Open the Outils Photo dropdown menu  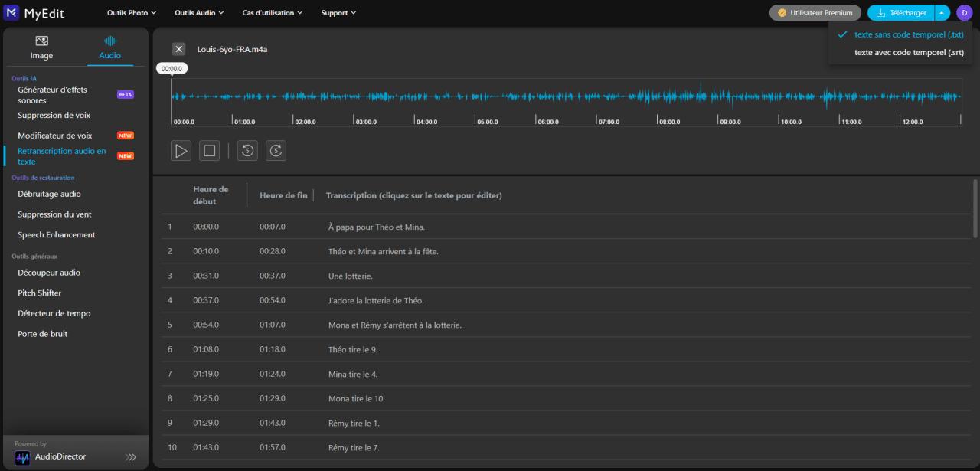coord(132,13)
